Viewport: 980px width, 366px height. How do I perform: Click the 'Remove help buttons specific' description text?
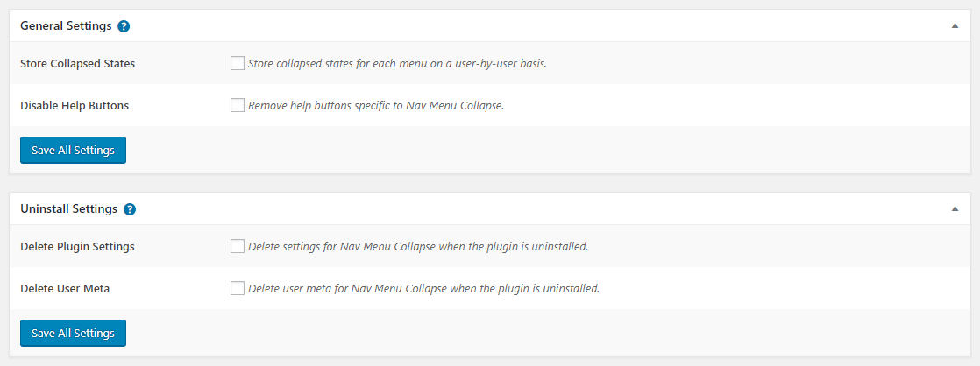pos(376,105)
